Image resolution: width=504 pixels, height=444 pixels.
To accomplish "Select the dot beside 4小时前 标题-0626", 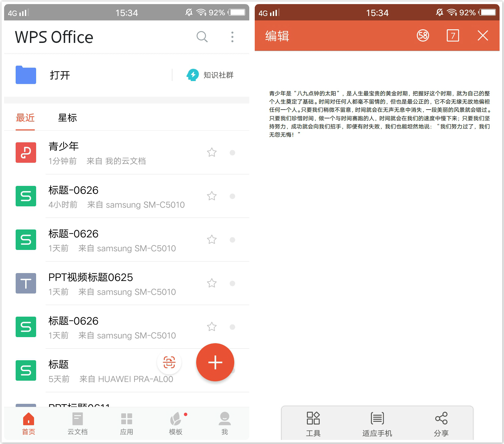I will (232, 196).
